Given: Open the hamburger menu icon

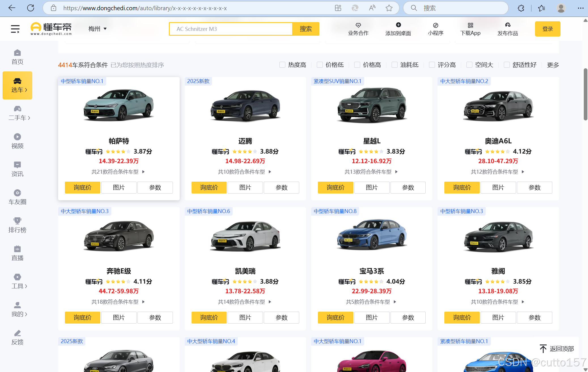Looking at the screenshot, I should (x=15, y=29).
